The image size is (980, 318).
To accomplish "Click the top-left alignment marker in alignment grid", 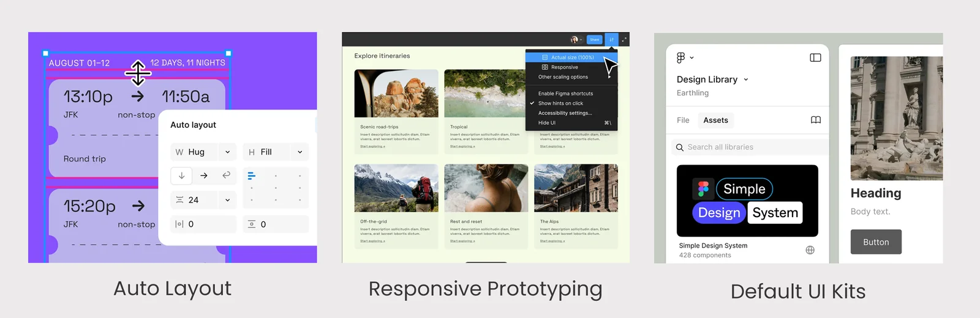I will (251, 176).
